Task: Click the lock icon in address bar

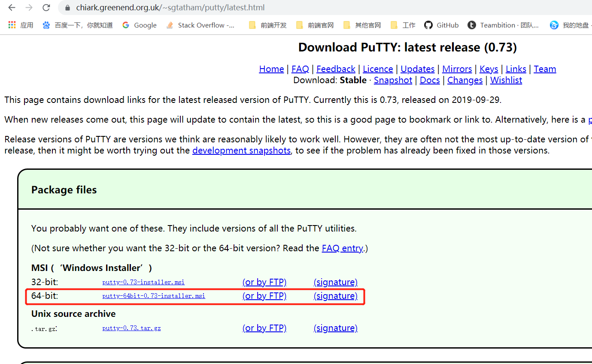Action: tap(67, 8)
